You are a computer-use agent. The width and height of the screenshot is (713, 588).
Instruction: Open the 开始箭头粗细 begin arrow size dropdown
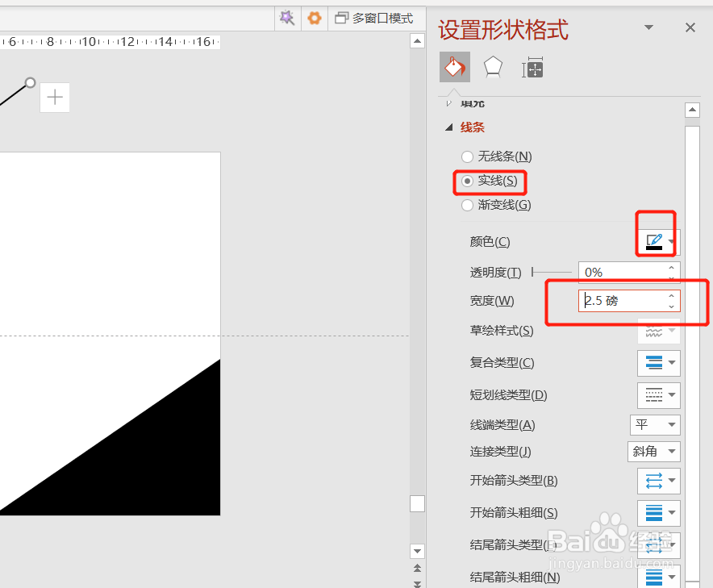click(x=658, y=513)
